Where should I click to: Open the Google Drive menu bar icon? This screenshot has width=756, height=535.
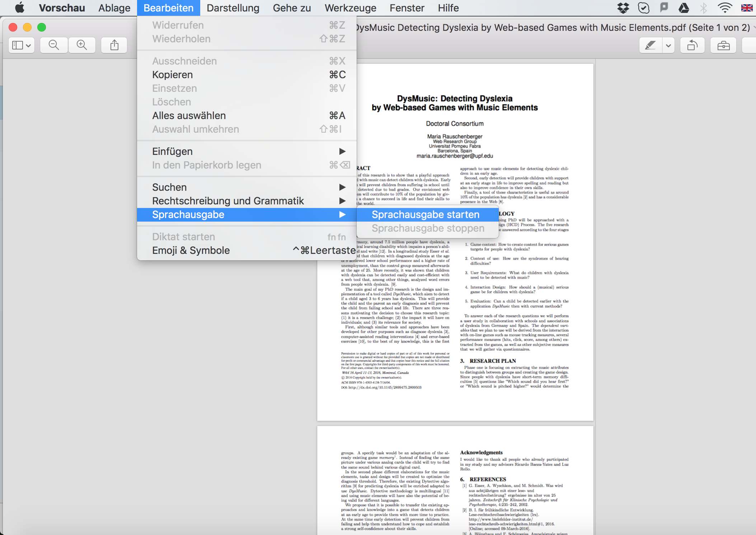(x=684, y=8)
